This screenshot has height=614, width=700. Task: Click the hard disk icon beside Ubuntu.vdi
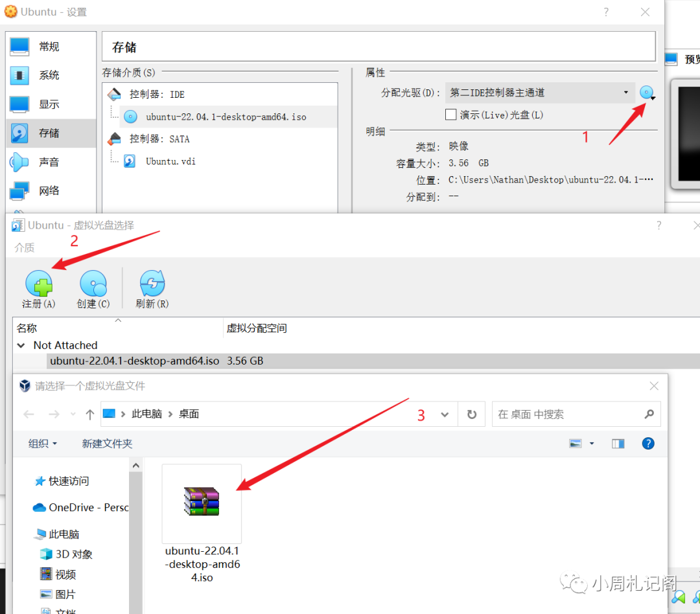[130, 161]
